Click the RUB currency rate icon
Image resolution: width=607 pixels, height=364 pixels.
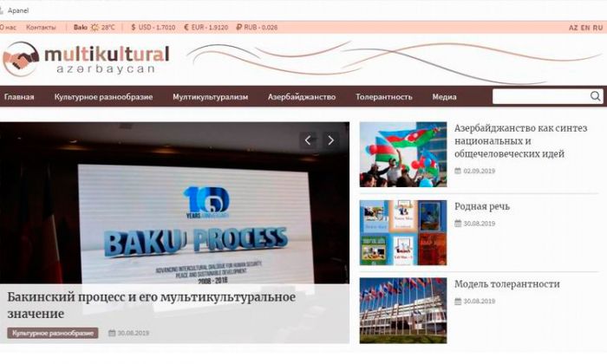tap(238, 27)
